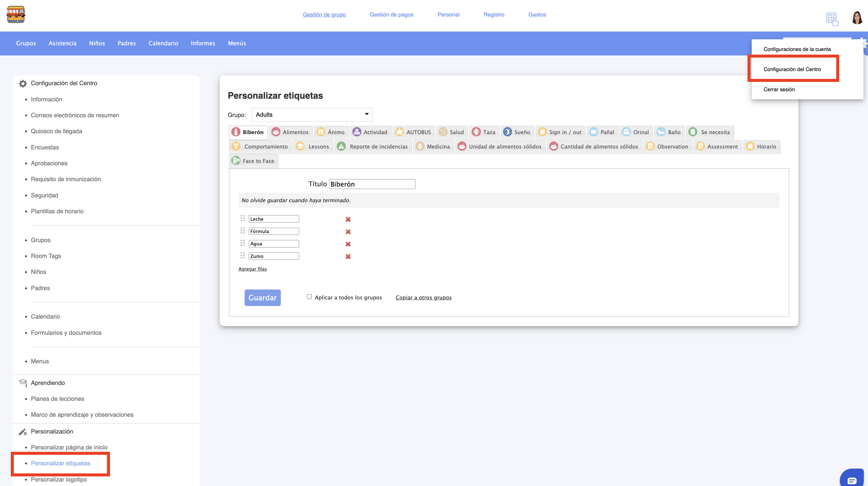This screenshot has height=486, width=868.
Task: Open the keypad kiosk icon
Action: click(x=832, y=19)
